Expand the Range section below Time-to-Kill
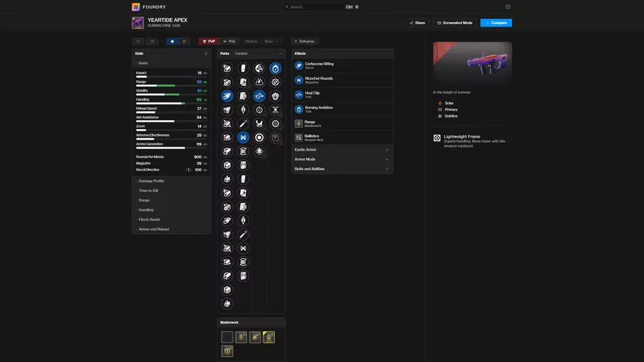The width and height of the screenshot is (644, 362). (172, 200)
